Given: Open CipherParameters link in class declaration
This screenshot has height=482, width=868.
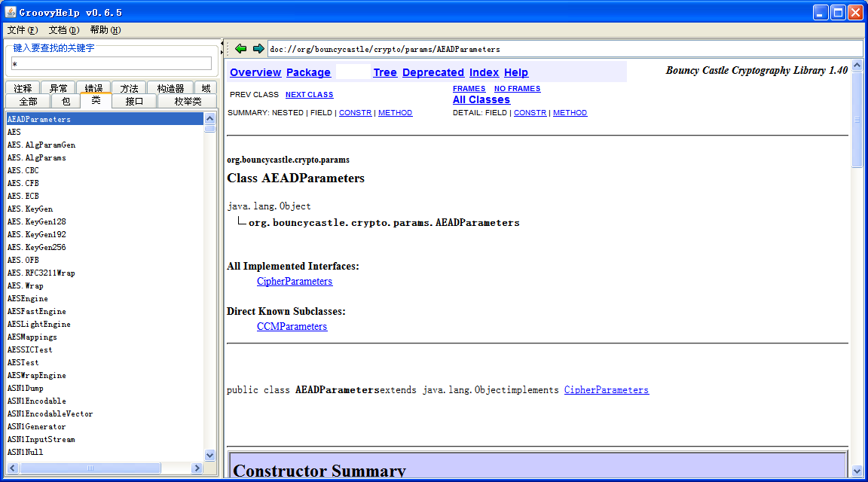Looking at the screenshot, I should click(x=606, y=390).
